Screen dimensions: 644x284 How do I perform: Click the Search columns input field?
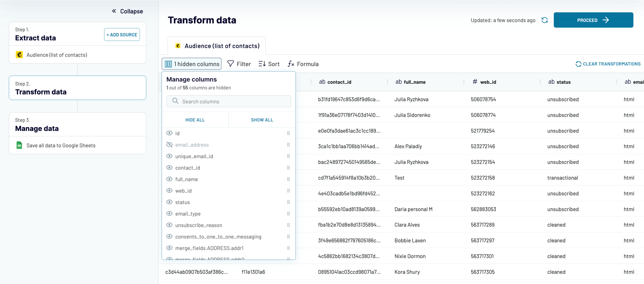click(229, 101)
